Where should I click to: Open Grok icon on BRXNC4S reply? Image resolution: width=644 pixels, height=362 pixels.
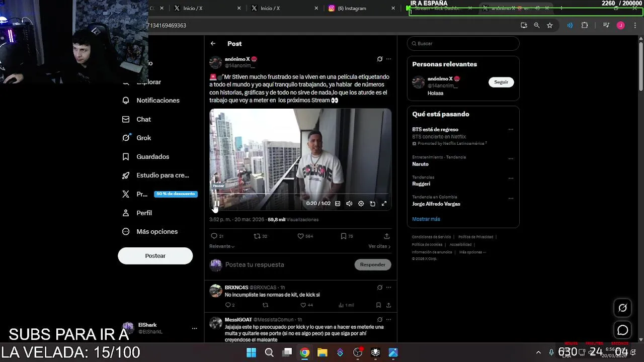(x=380, y=288)
